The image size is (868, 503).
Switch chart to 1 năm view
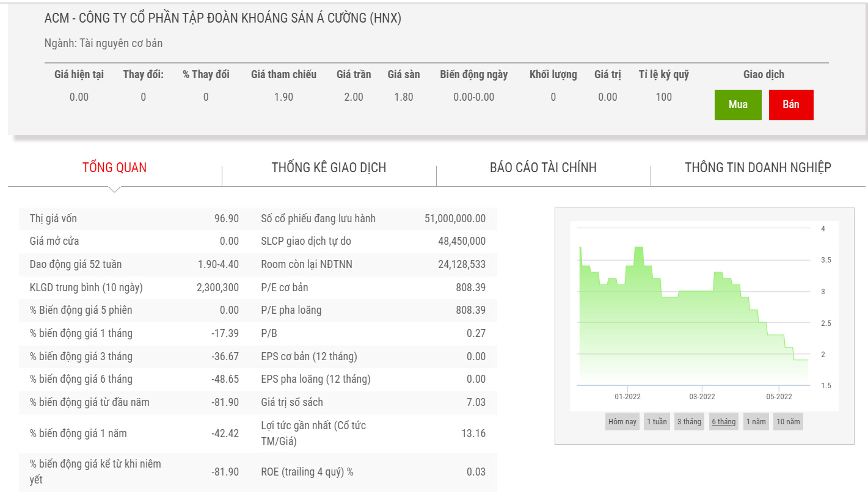click(756, 422)
